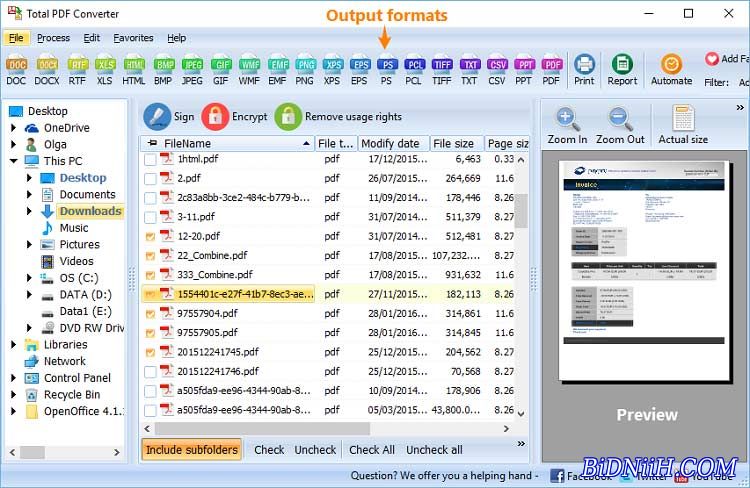The width and height of the screenshot is (750, 488).
Task: Open the Process menu
Action: coord(54,38)
